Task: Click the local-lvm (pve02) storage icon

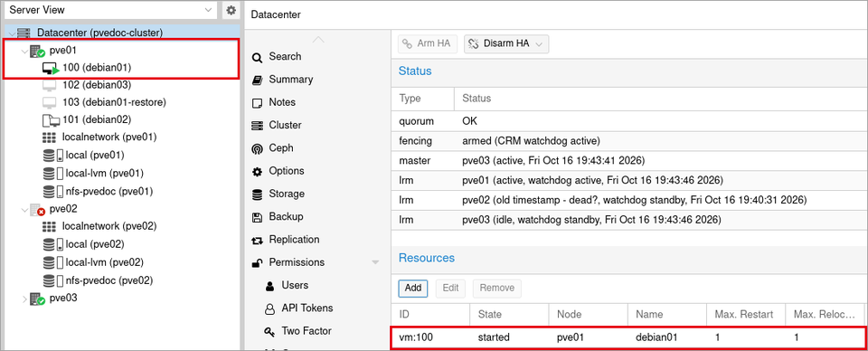Action: pos(52,262)
